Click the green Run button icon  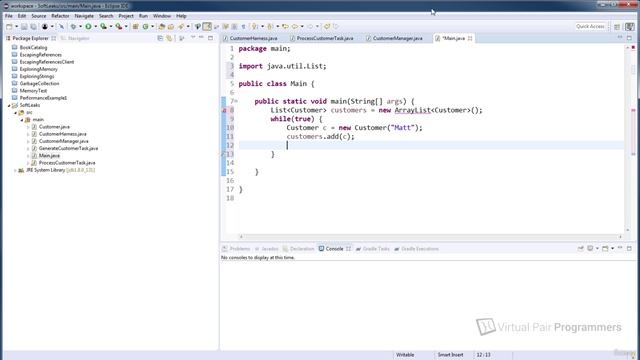88,27
